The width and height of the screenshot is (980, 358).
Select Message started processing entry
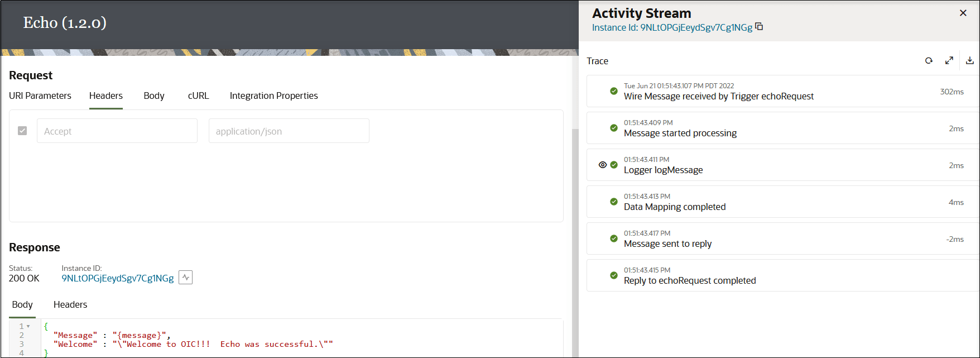[783, 128]
